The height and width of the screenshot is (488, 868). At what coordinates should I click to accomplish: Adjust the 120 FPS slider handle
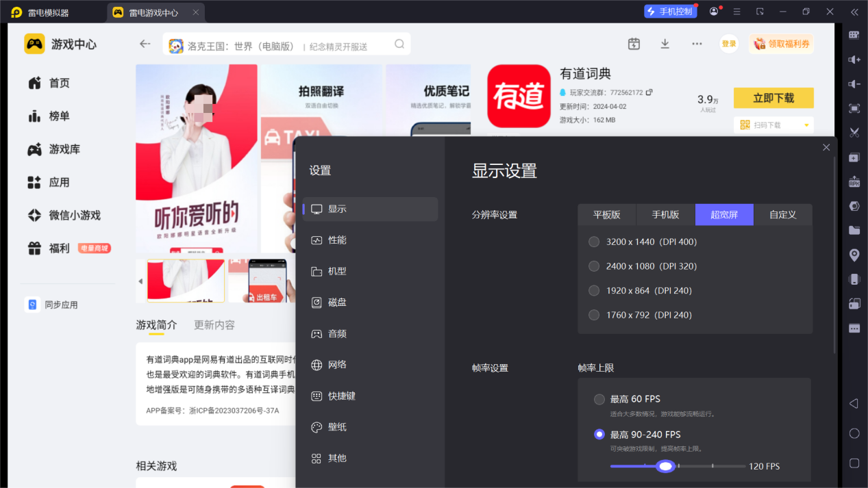665,466
